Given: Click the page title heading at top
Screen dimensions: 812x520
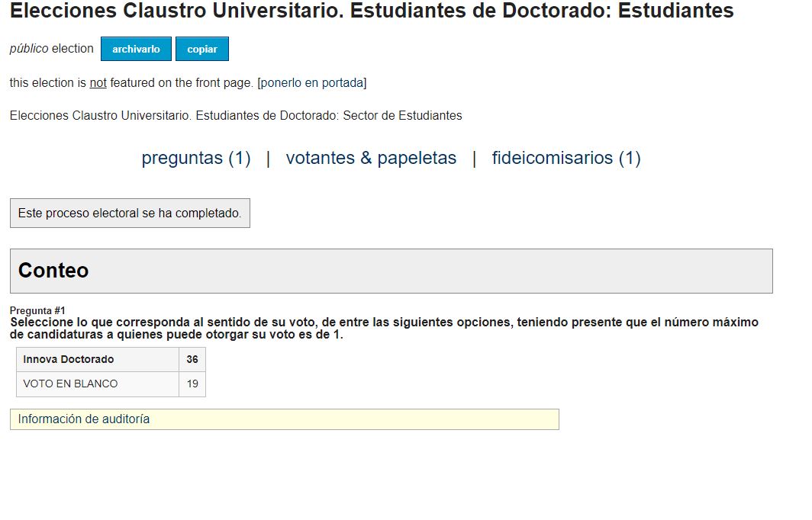Looking at the screenshot, I should [x=372, y=11].
